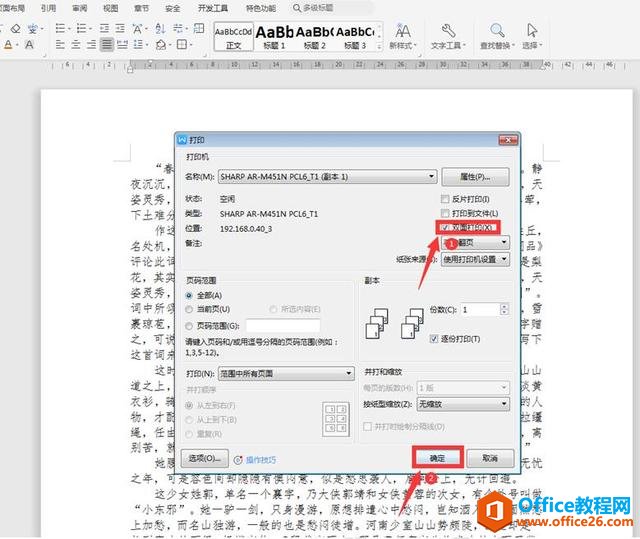This screenshot has height=539, width=640.
Task: Select the 全部(A) radio button
Action: (189, 295)
